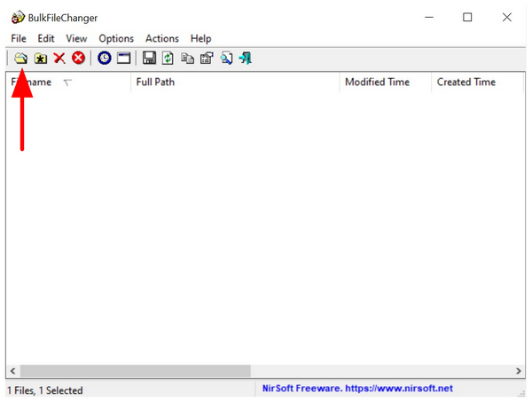532x402 pixels.
Task: Remove selected files with red X icon
Action: pyautogui.click(x=59, y=58)
